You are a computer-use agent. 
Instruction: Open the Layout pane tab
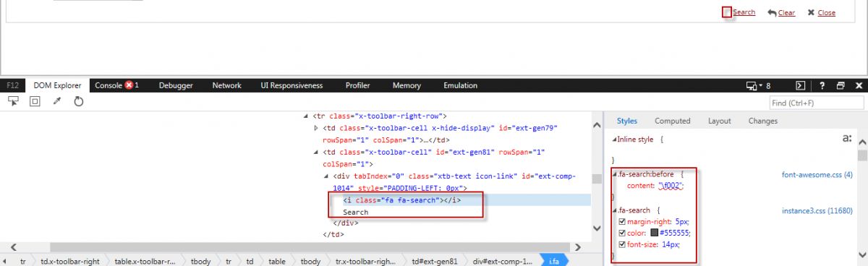pos(719,121)
